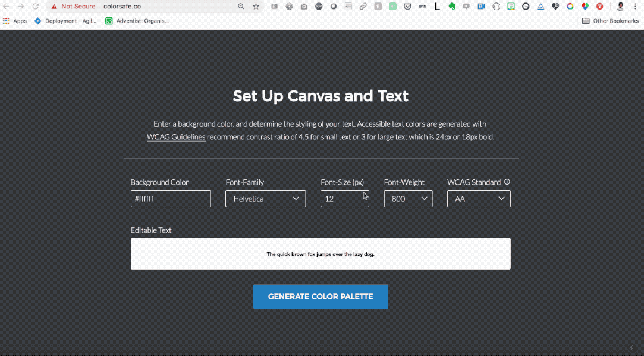
Task: Click the Font-Size (px) label
Action: pos(342,182)
